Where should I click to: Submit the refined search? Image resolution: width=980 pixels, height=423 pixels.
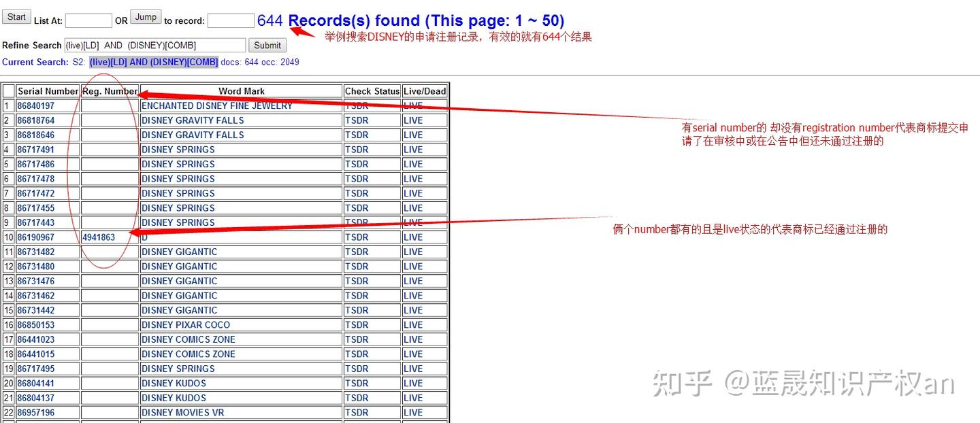pos(267,46)
